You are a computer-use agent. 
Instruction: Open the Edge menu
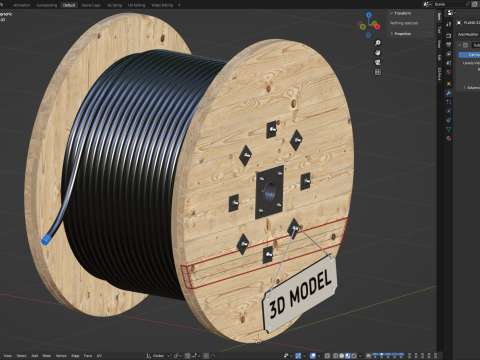coord(75,356)
